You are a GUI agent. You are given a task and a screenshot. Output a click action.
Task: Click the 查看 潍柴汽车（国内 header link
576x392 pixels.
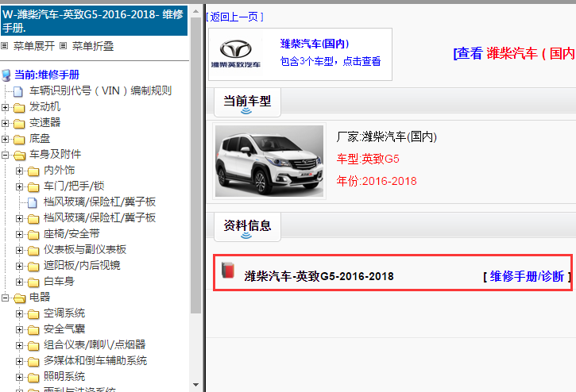pyautogui.click(x=514, y=54)
